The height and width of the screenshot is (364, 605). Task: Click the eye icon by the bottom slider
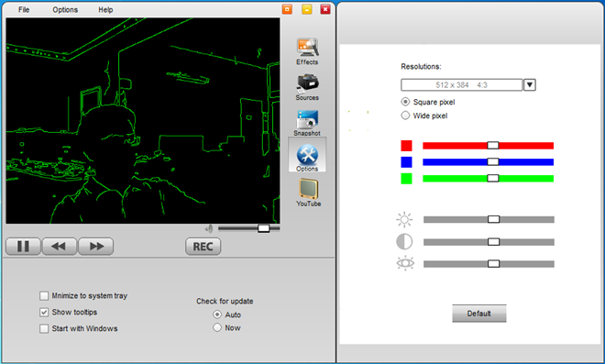[405, 263]
